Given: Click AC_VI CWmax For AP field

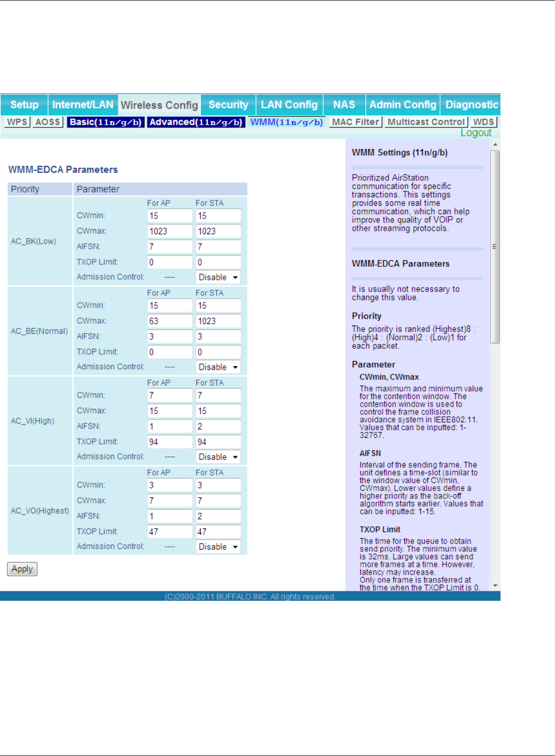Looking at the screenshot, I should pyautogui.click(x=170, y=411).
